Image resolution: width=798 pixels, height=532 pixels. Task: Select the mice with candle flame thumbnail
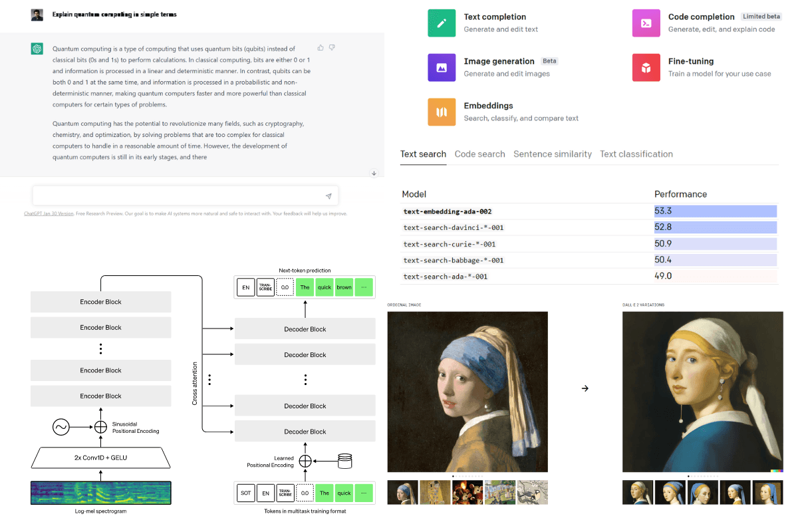[x=467, y=492]
